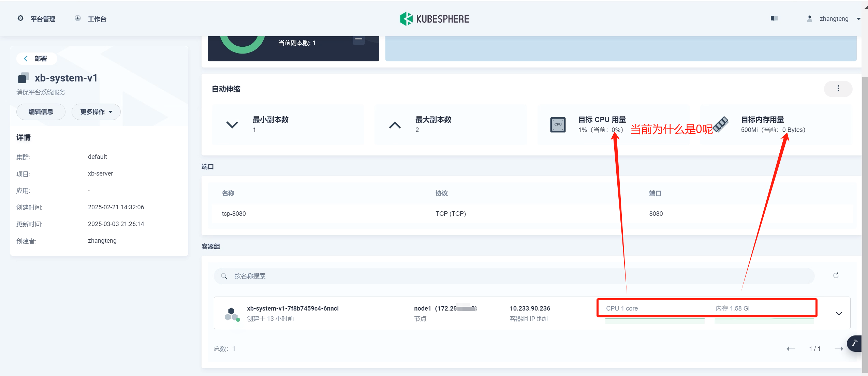The image size is (868, 376).
Task: Click the 最小副本数 value 1
Action: pyautogui.click(x=254, y=130)
